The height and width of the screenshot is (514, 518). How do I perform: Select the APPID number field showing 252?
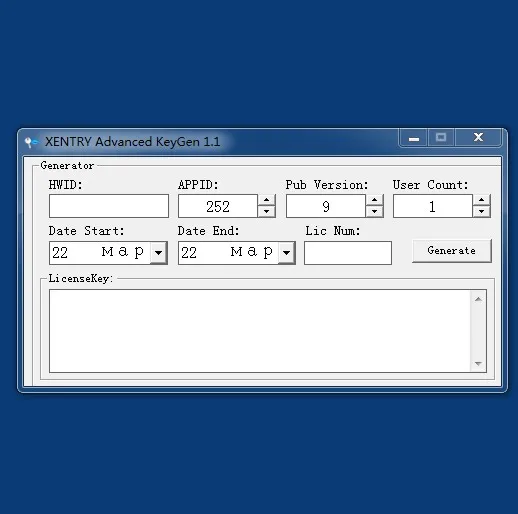(218, 206)
